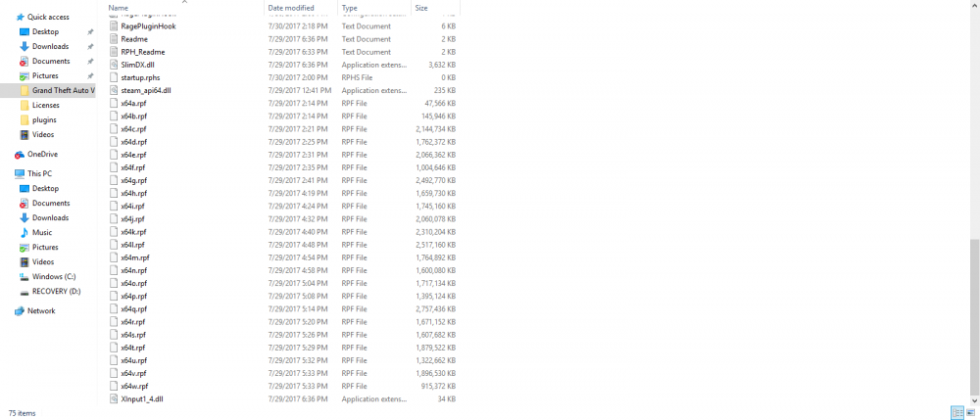
Task: Open the RECOVERY (D:) drive icon
Action: [24, 292]
